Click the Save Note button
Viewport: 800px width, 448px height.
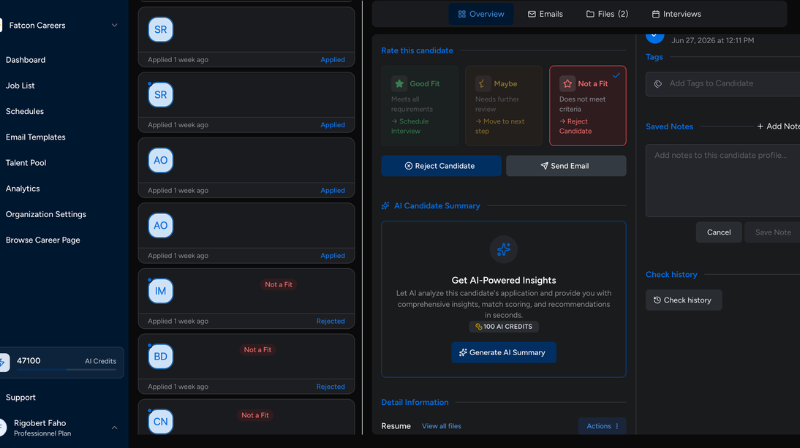(x=772, y=232)
